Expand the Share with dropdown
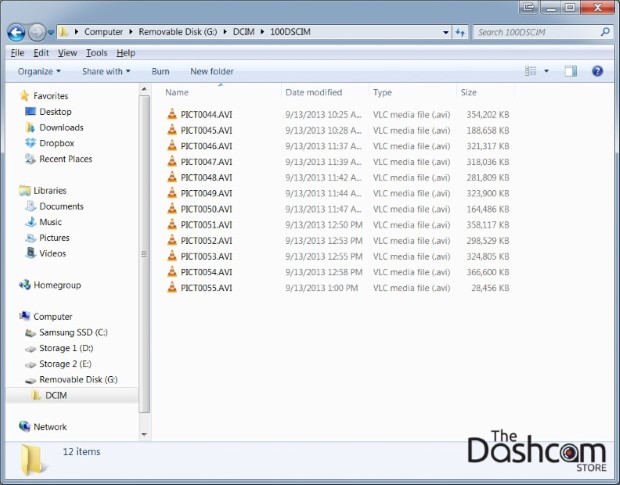This screenshot has height=485, width=620. coord(105,72)
